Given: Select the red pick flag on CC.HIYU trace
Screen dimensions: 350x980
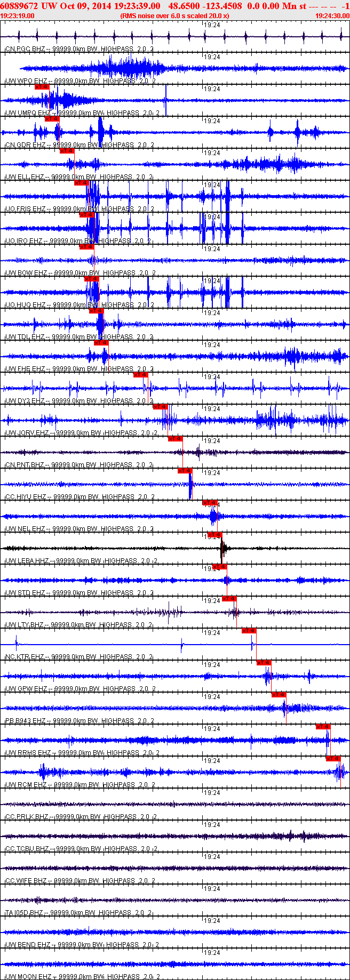Looking at the screenshot, I should coord(185,470).
